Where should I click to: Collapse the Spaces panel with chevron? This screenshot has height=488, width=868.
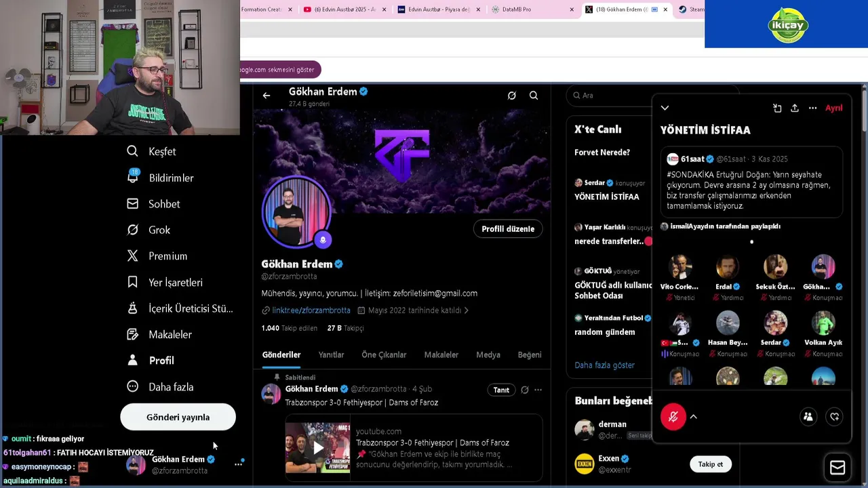665,108
